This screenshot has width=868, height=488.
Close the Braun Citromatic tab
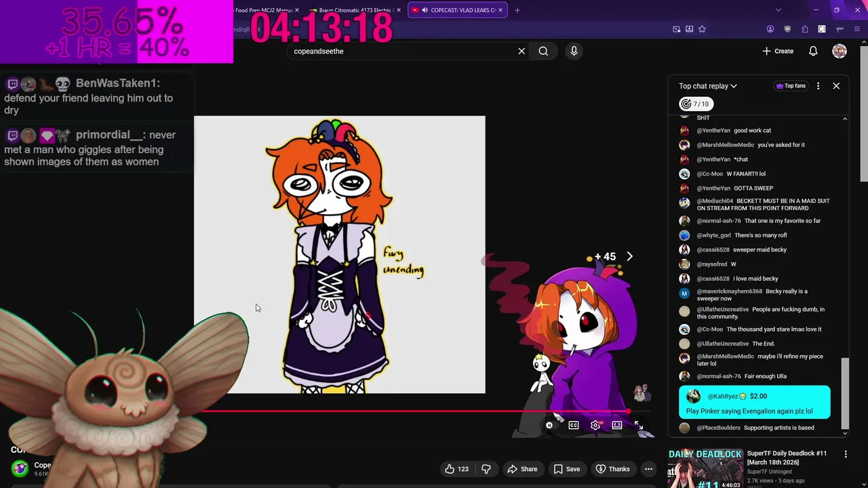pyautogui.click(x=398, y=10)
